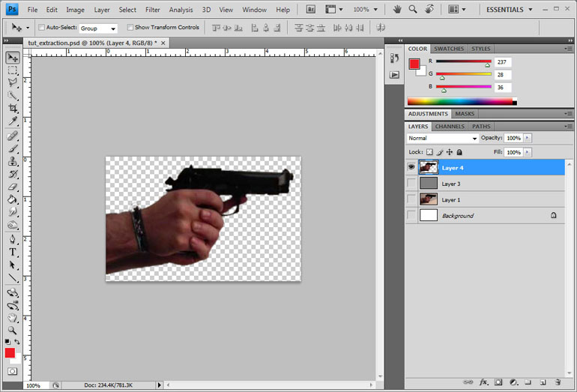Open the Opacity slider arrow
Screen dimensions: 577x392
528,138
